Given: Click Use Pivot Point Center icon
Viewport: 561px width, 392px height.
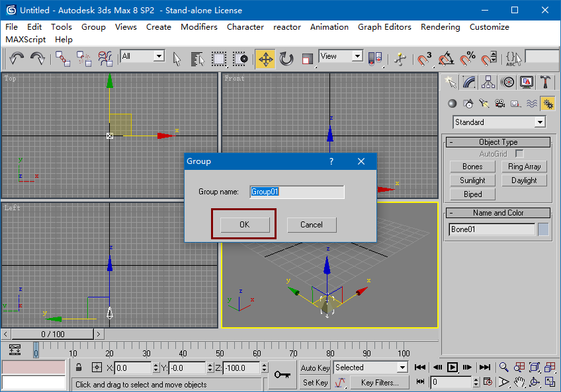Looking at the screenshot, I should pyautogui.click(x=375, y=58).
